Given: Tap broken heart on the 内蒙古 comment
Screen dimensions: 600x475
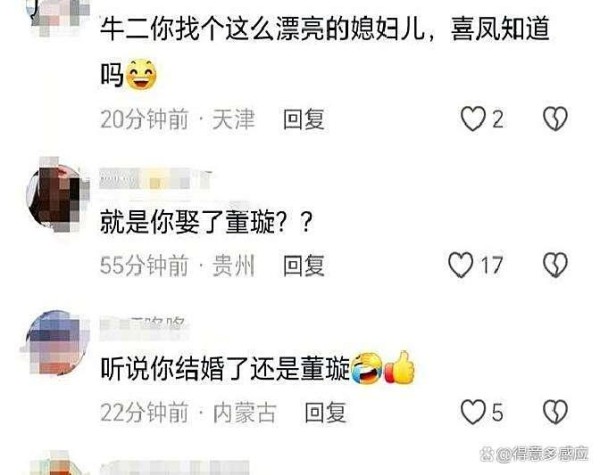Looking at the screenshot, I should tap(555, 412).
